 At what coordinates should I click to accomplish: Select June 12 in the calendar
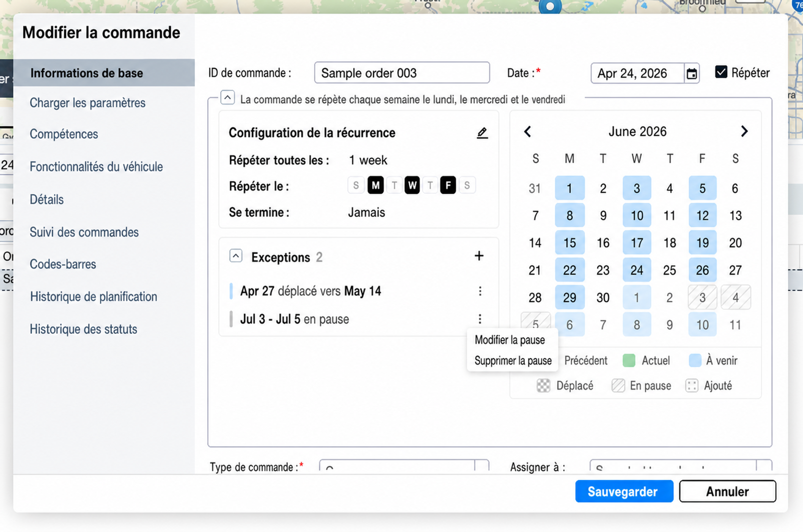click(702, 216)
